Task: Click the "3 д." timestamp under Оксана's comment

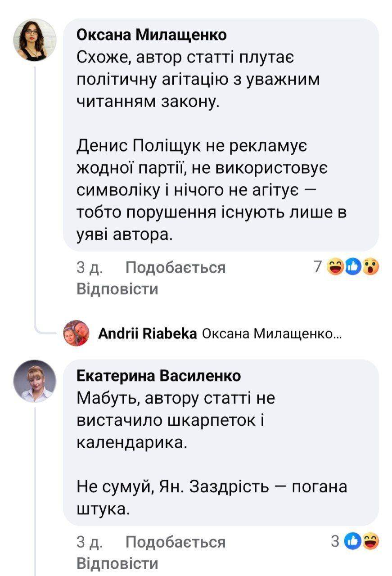Action: [89, 268]
